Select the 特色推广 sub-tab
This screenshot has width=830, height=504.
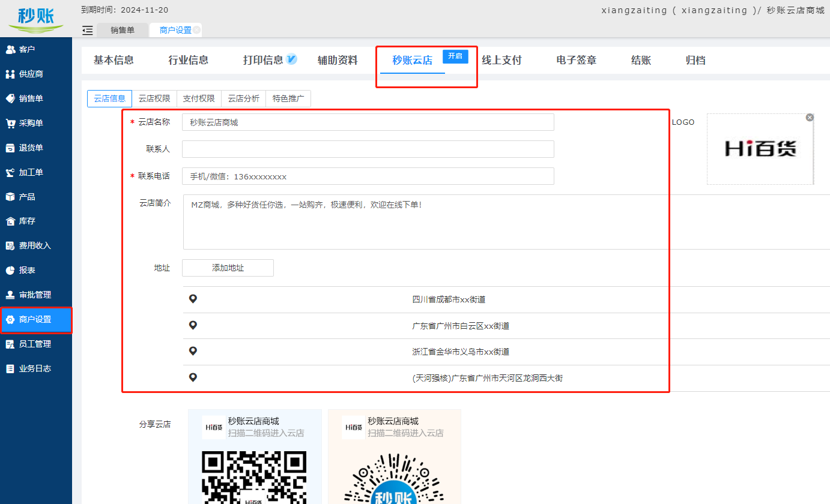coord(288,99)
